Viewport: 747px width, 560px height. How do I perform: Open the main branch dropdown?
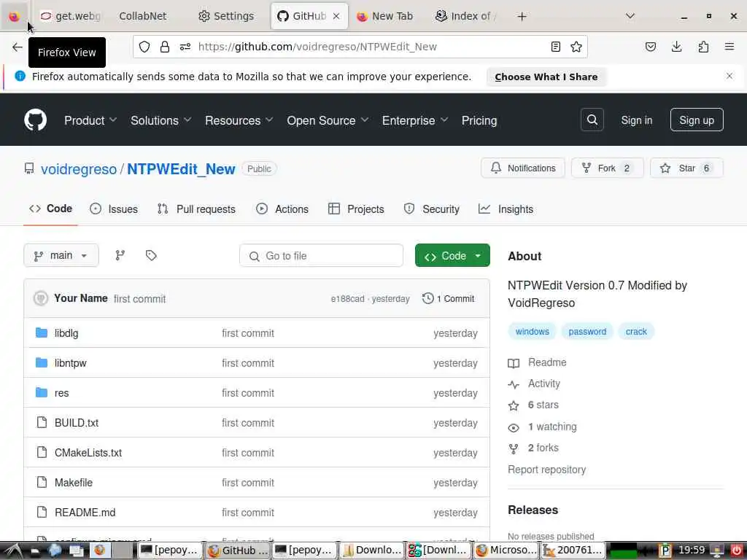point(61,255)
